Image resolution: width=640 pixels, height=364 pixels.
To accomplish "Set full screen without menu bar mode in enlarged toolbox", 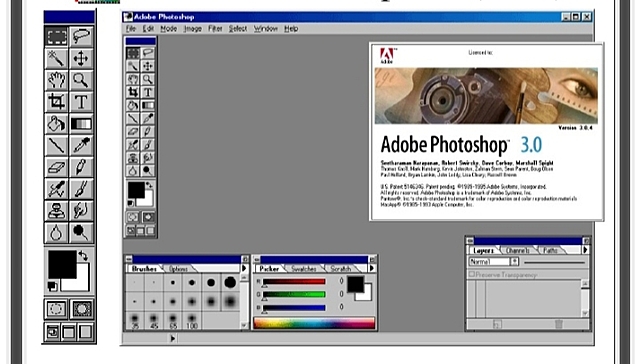I will click(85, 332).
